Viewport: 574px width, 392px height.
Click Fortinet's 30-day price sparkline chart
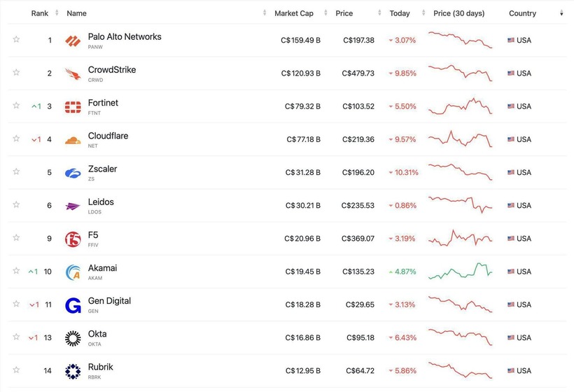point(461,106)
